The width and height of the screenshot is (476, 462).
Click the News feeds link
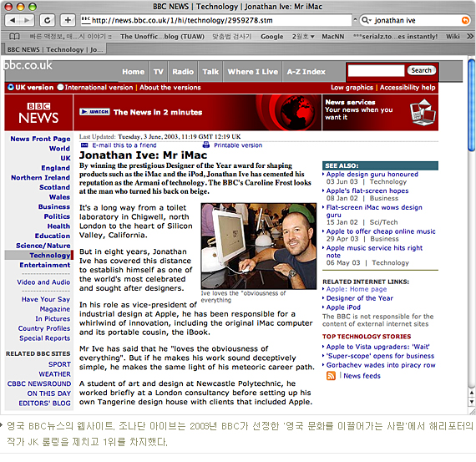pyautogui.click(x=362, y=376)
